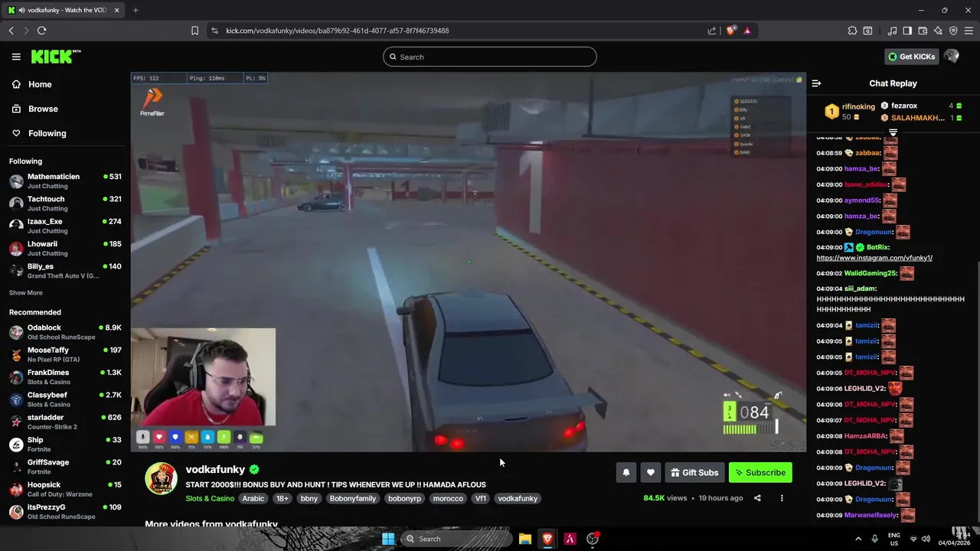Expand the leaderboard under rifinoking
The width and height of the screenshot is (980, 551).
[893, 133]
